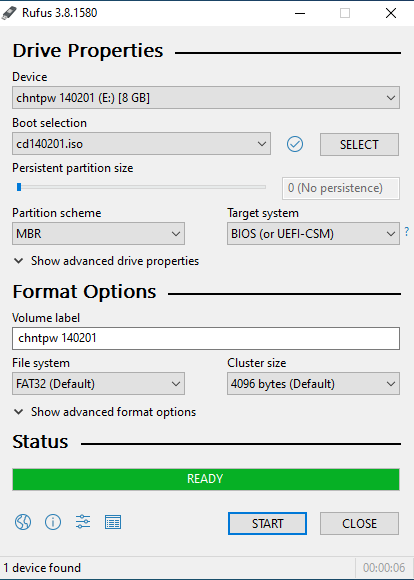Open Target system BIOS dropdown

point(313,234)
